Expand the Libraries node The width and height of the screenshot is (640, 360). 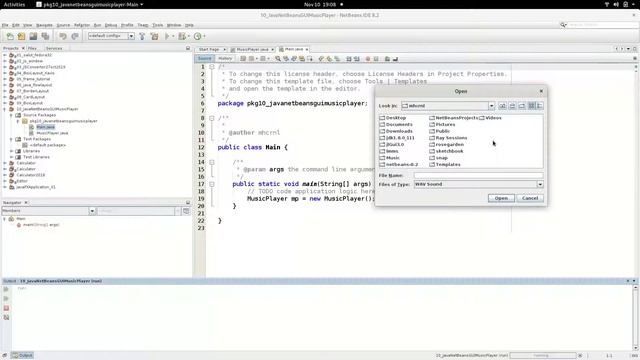(x=11, y=151)
